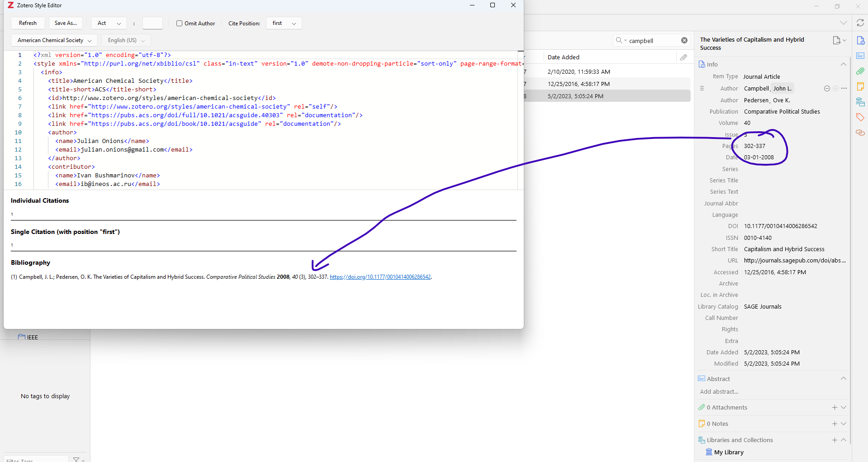This screenshot has height=462, width=868.
Task: Click the search box containing 'campbell'
Action: (653, 41)
